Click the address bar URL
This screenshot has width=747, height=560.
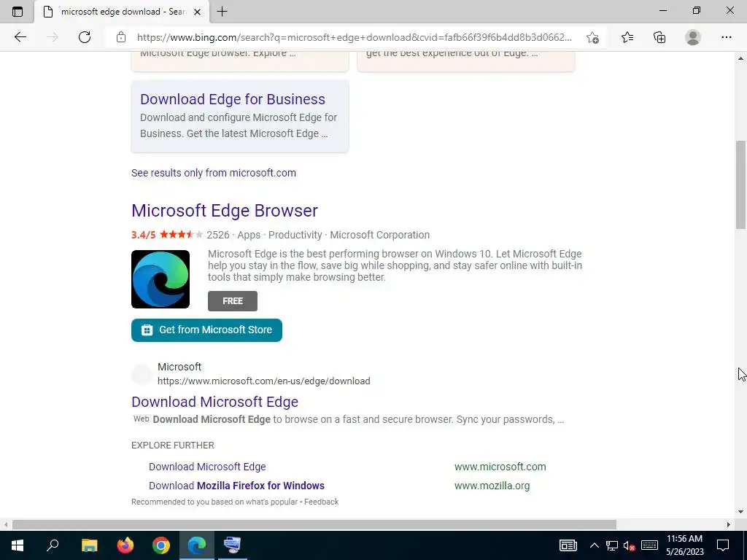pyautogui.click(x=354, y=38)
